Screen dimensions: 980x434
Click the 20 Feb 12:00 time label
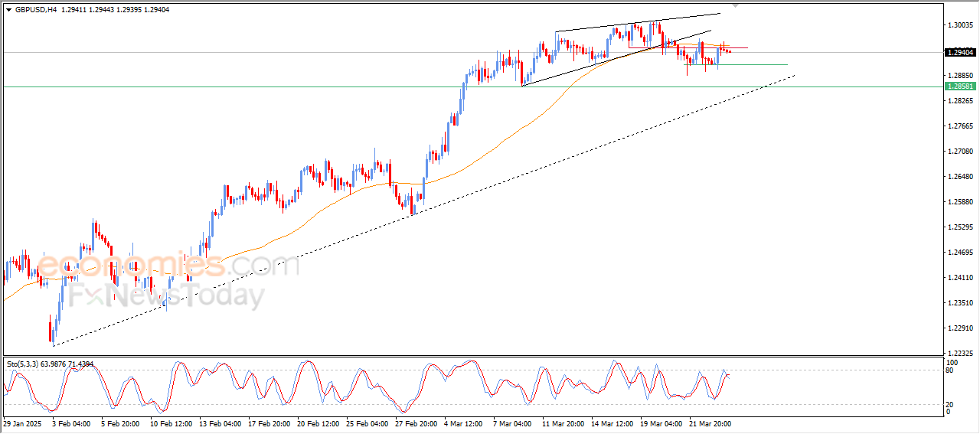coord(318,423)
